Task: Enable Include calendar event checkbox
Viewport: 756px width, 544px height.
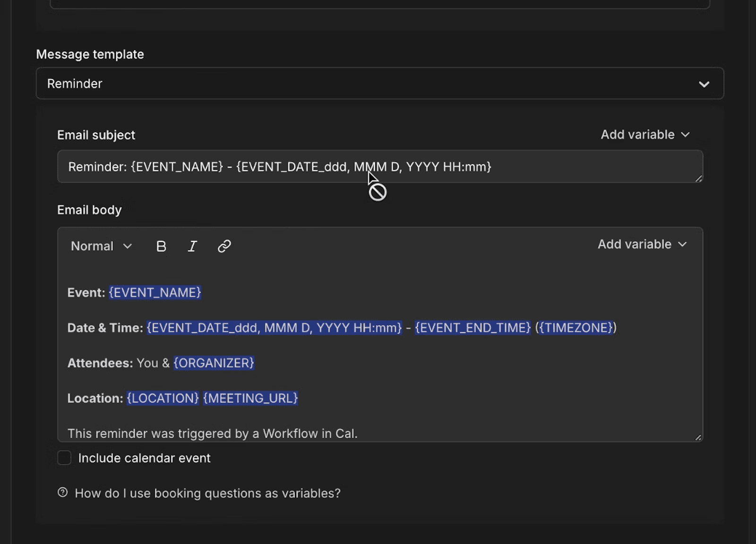Action: click(x=64, y=458)
